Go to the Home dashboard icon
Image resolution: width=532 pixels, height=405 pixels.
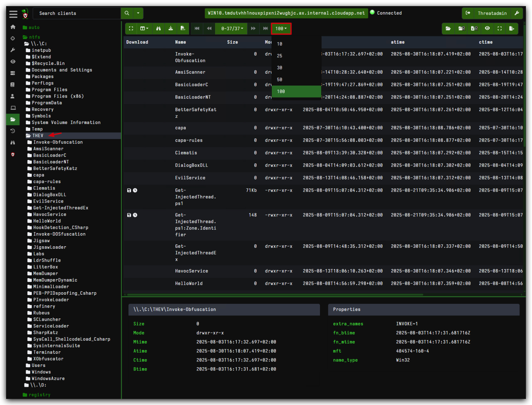[13, 27]
